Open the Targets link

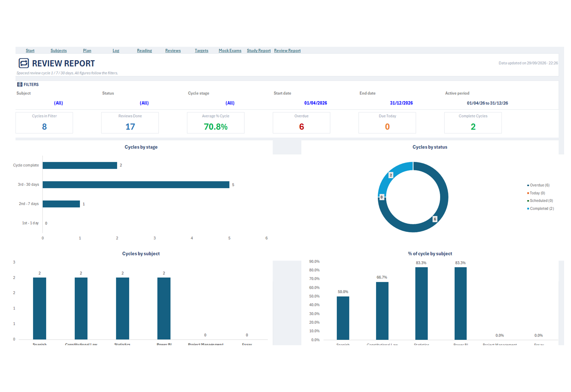202,51
